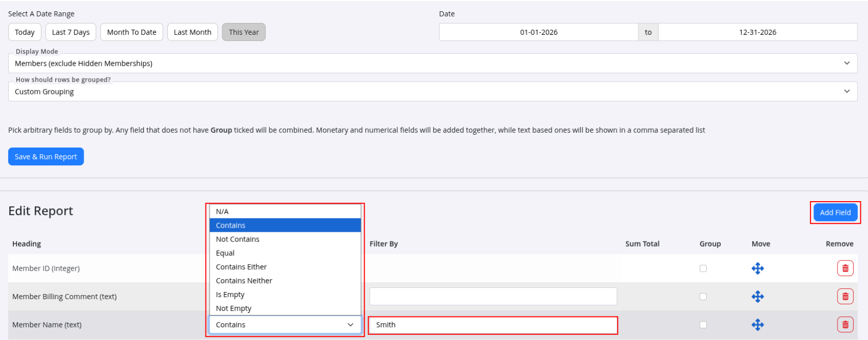Click the Member Billing Comment filter input
This screenshot has width=868, height=340.
tap(493, 297)
